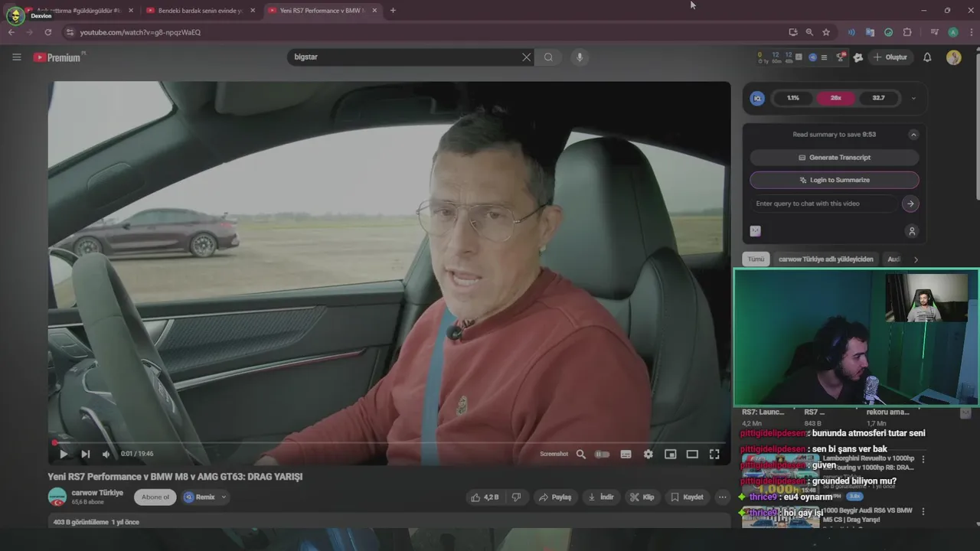This screenshot has width=980, height=551.
Task: Toggle subtitles/captions in player
Action: click(626, 454)
